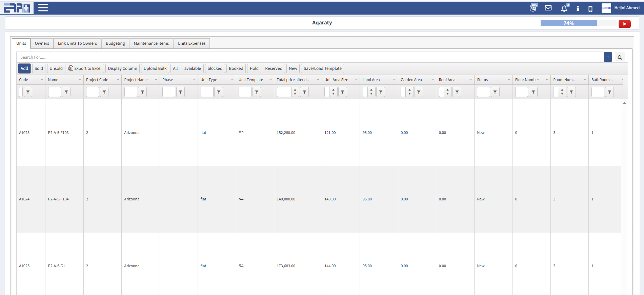644x295 pixels.
Task: Switch to the Owners tab
Action: 42,43
